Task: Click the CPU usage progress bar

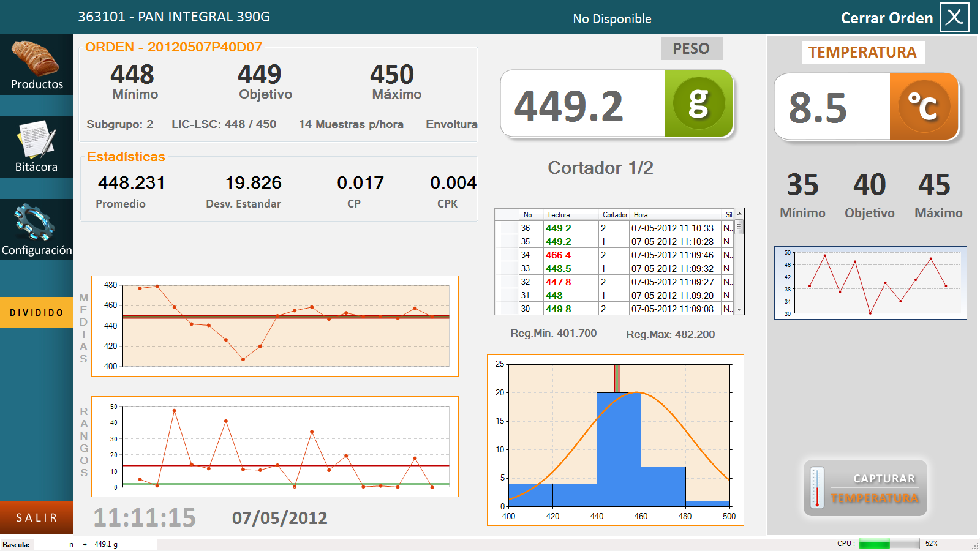Action: point(888,544)
